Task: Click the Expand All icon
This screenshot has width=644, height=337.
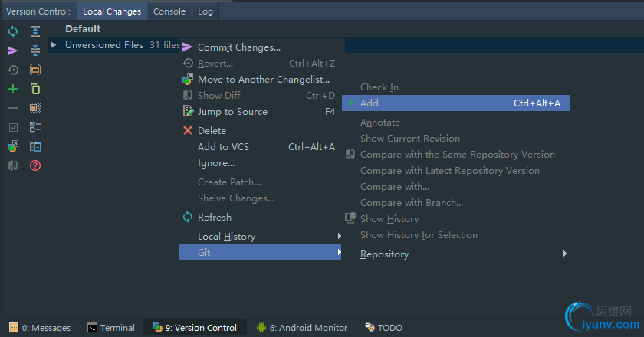Action: [x=35, y=31]
